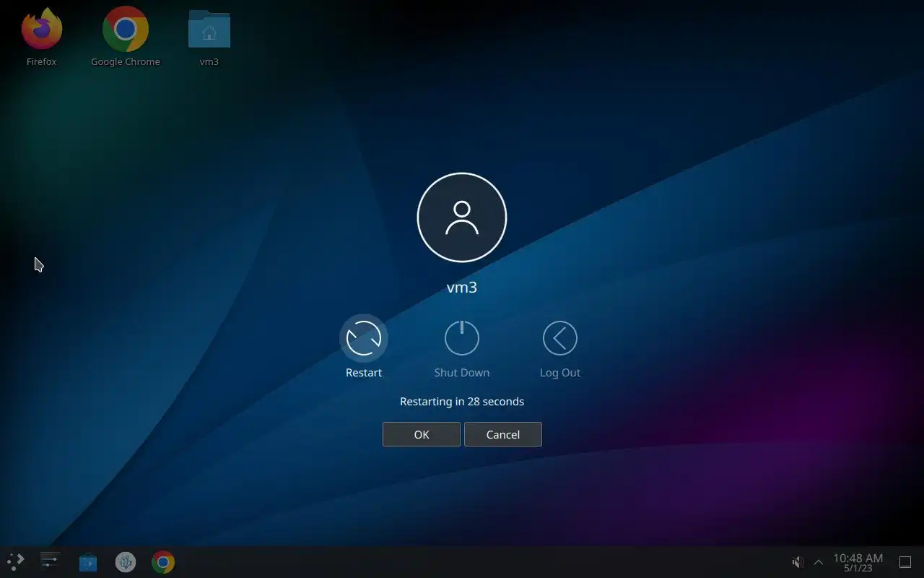Screen dimensions: 924x578
Task: Confirm restart with the OK button
Action: pyautogui.click(x=422, y=434)
